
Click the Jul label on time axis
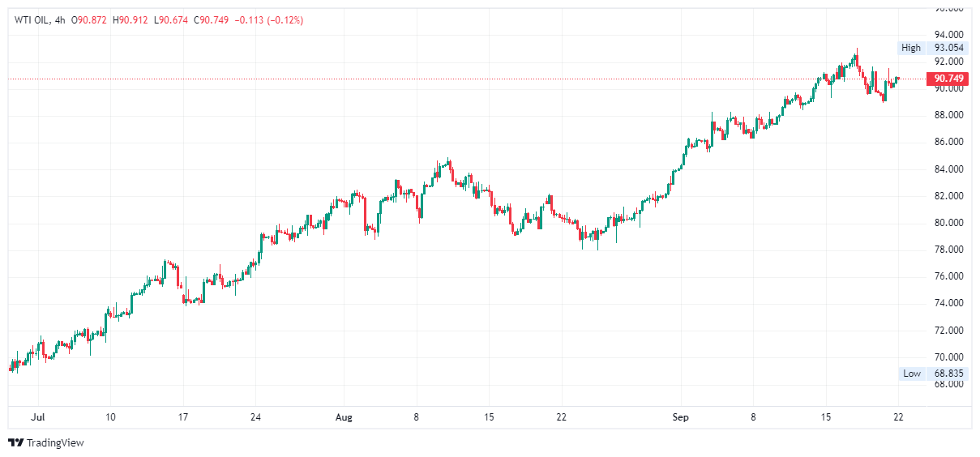[37, 418]
